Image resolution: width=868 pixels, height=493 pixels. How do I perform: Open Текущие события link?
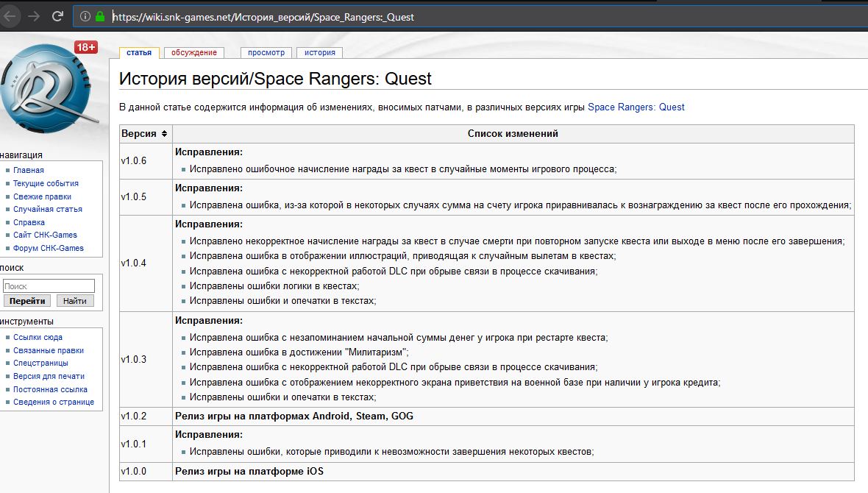coord(46,183)
